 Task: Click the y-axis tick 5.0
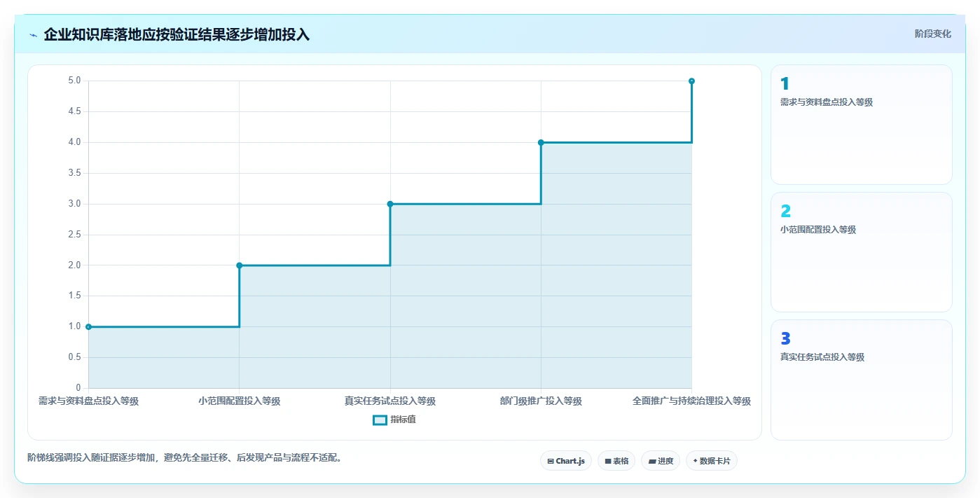point(74,81)
